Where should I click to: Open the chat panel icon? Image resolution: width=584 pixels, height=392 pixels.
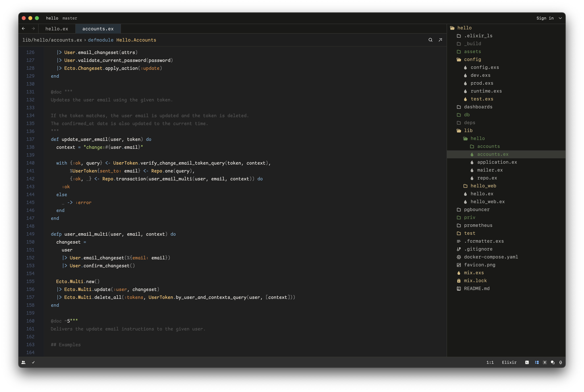pyautogui.click(x=553, y=362)
